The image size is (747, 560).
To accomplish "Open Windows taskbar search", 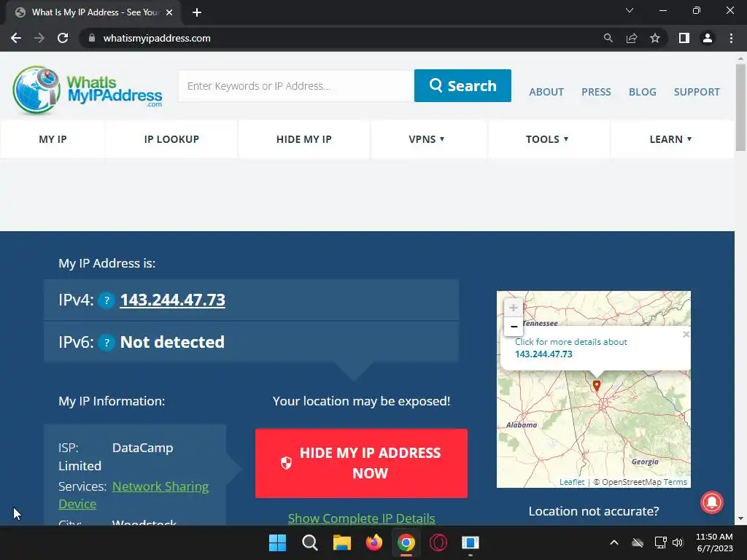I will [310, 542].
